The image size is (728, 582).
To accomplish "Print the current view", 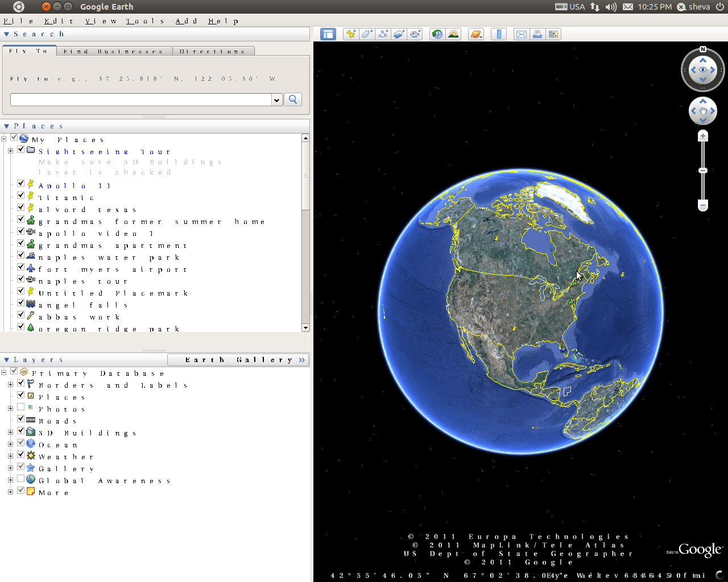I will pyautogui.click(x=537, y=34).
